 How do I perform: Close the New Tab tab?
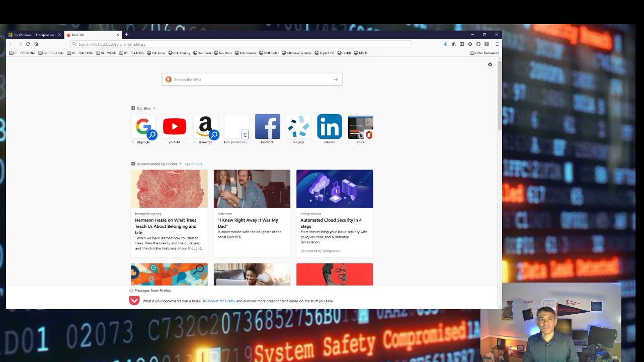pos(118,35)
